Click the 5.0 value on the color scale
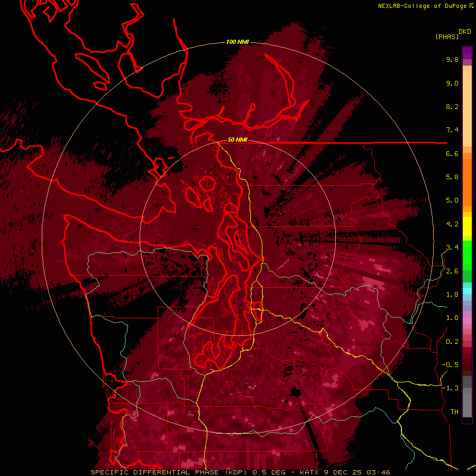The height and width of the screenshot is (476, 476). coord(452,200)
